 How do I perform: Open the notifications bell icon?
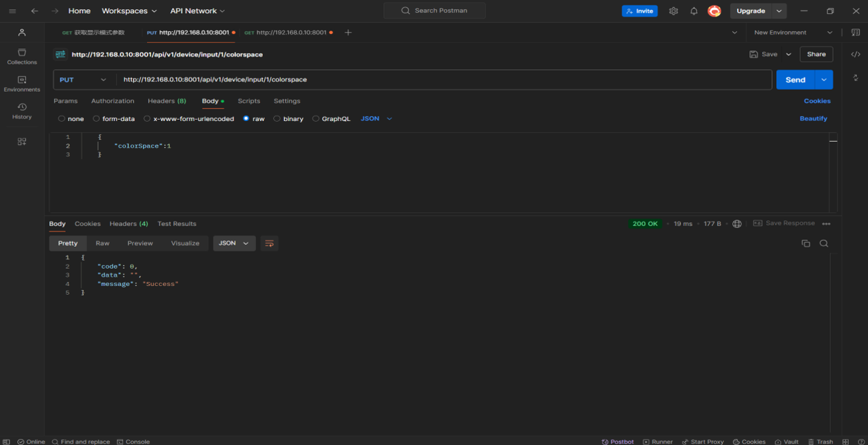pos(694,11)
